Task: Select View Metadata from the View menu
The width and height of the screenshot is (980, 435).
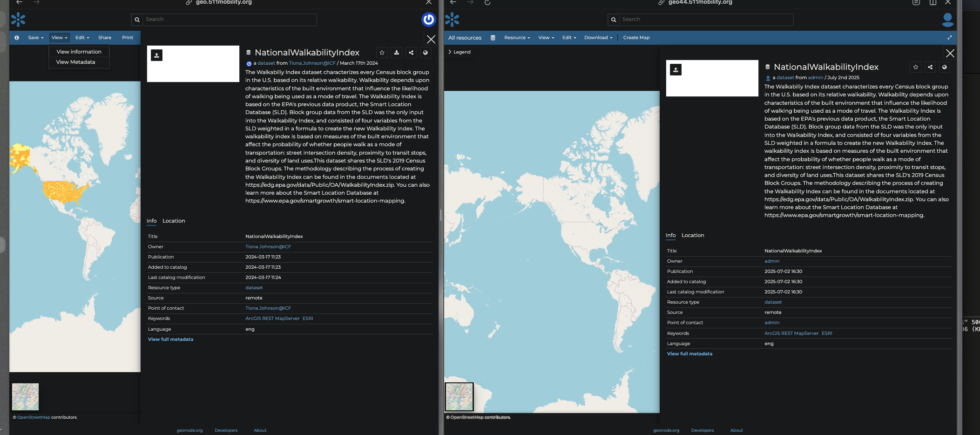Action: 75,62
